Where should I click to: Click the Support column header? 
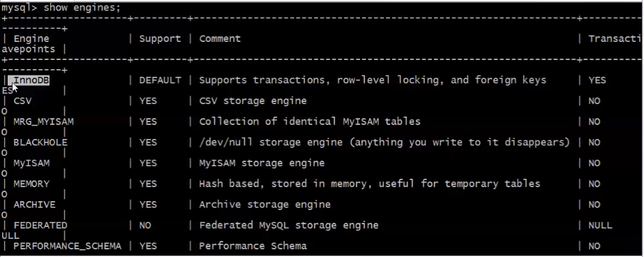click(x=160, y=38)
